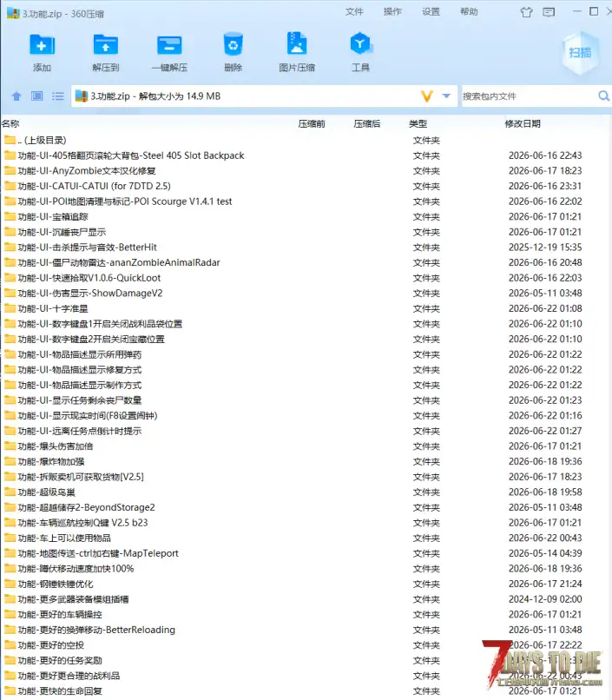Click the orange V icon in path bar
Screen dimensions: 612x700
click(427, 96)
